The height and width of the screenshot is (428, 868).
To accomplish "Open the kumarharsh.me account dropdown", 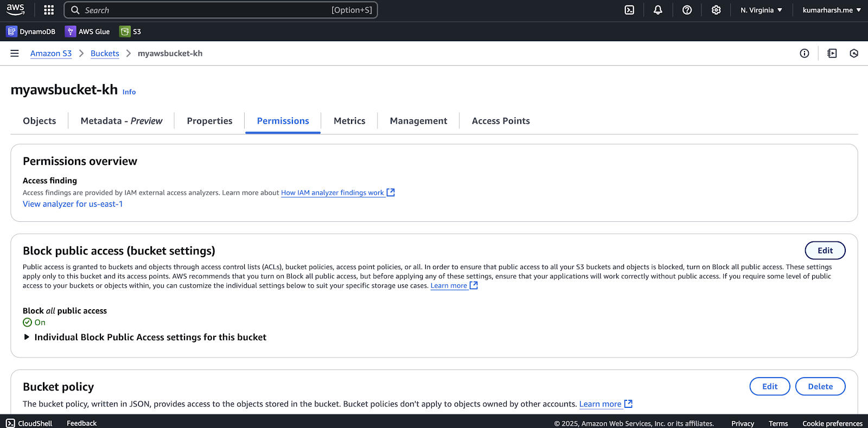I will 832,10.
